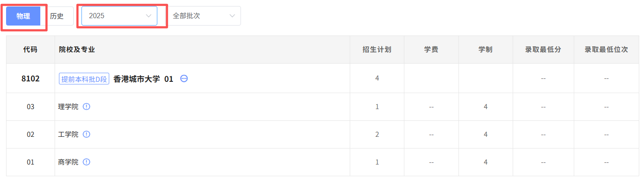Select the 理学院 major row

[322, 107]
